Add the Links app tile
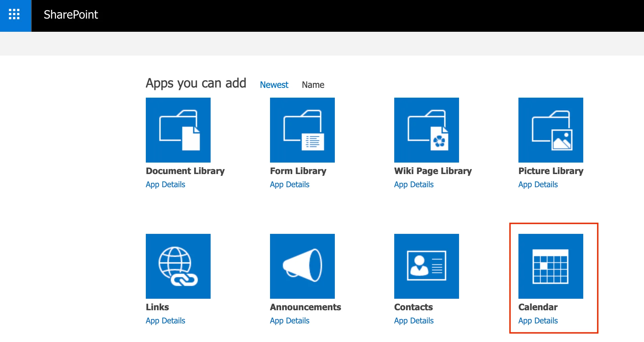 [x=178, y=266]
